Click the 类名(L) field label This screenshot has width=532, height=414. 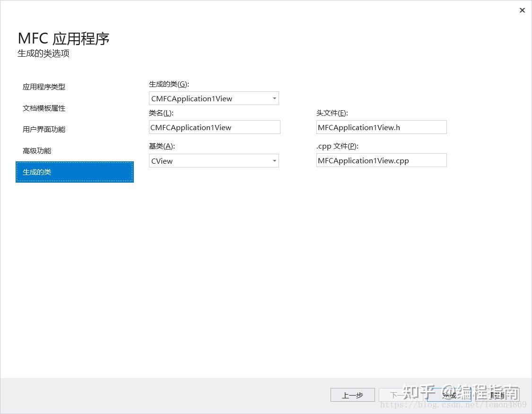[160, 113]
